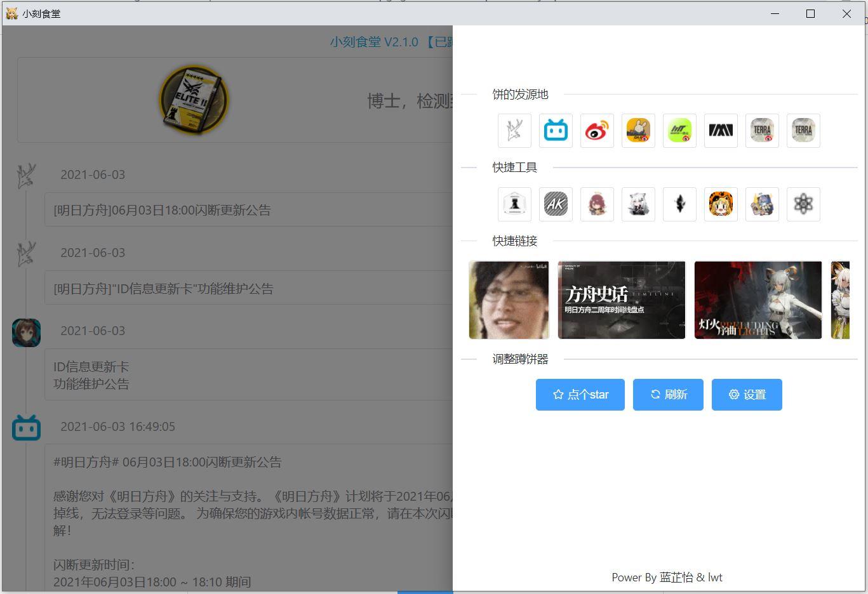
Task: Open the plain TERRA source icon
Action: point(803,131)
